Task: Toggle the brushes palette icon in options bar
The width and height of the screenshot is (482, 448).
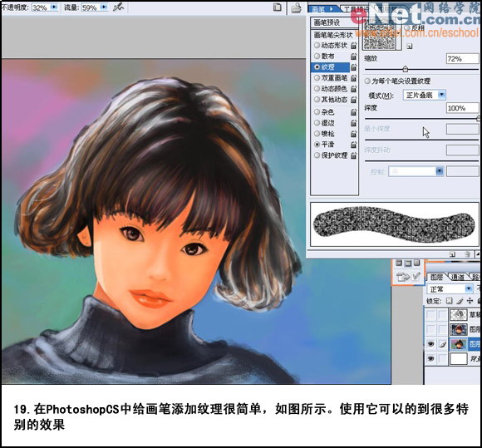Action: click(278, 7)
